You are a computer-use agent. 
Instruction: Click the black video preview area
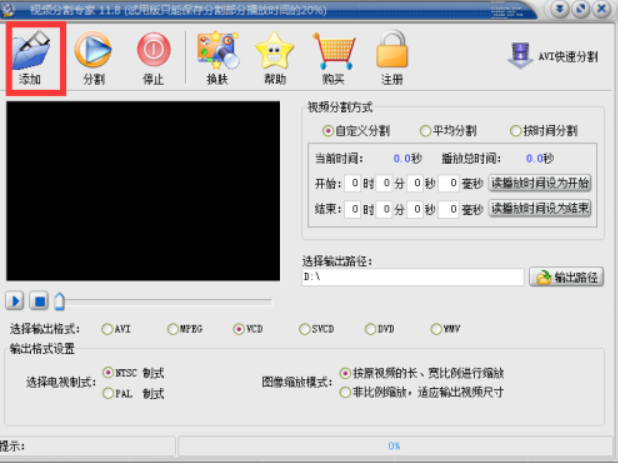[143, 191]
